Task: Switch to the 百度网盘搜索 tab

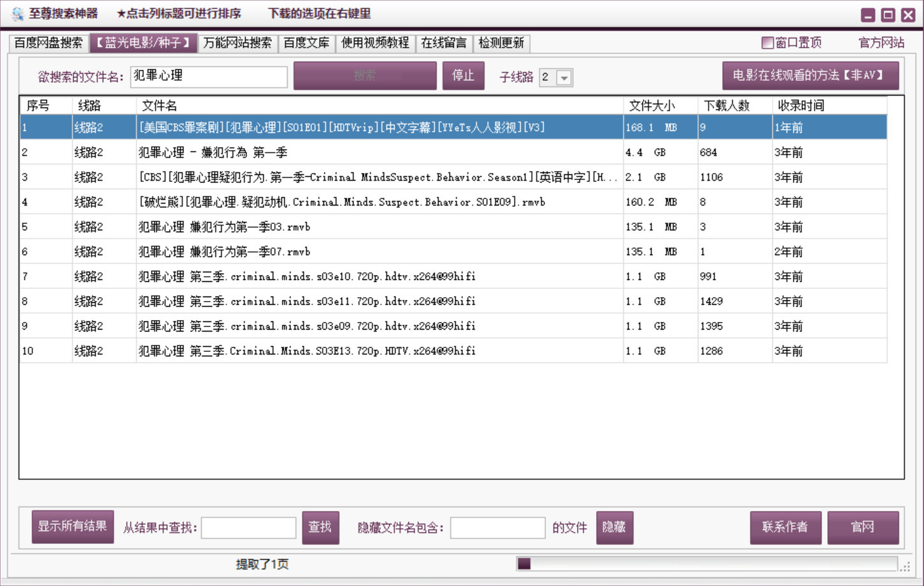Action: coord(48,43)
